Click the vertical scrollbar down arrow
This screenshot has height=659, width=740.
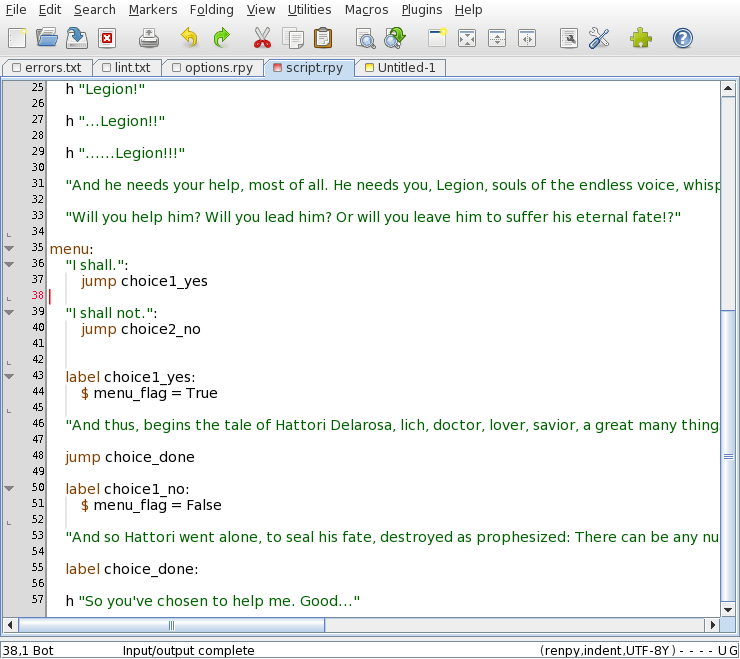(729, 609)
